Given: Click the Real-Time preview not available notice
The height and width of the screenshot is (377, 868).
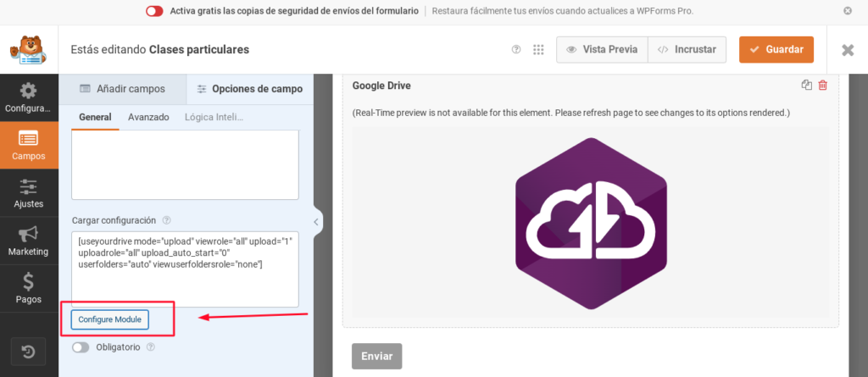Looking at the screenshot, I should point(570,113).
